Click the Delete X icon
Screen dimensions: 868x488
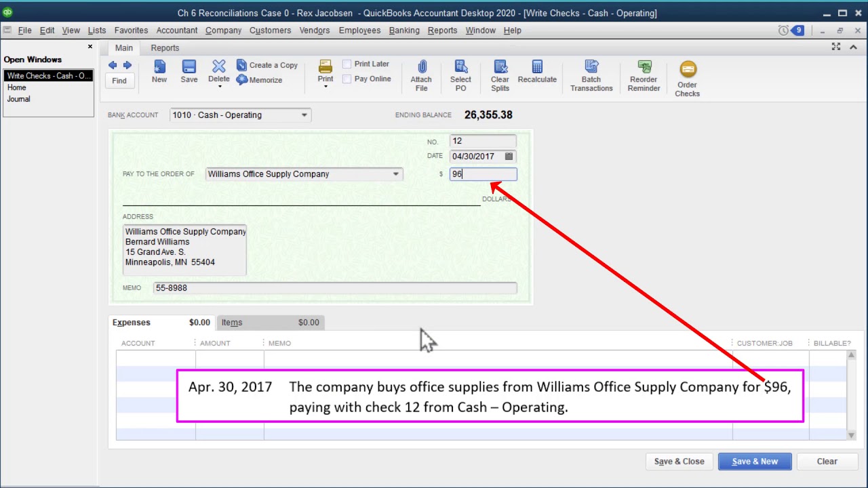coord(218,66)
